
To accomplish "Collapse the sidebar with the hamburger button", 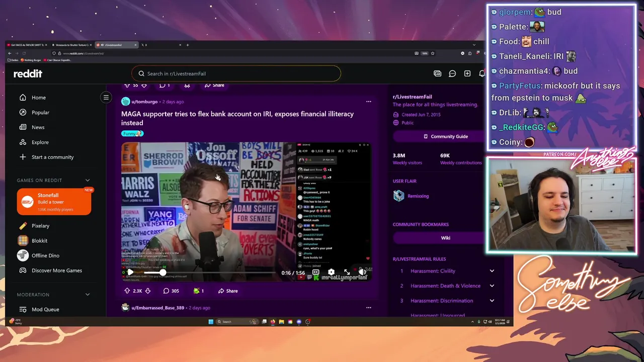I will click(106, 98).
